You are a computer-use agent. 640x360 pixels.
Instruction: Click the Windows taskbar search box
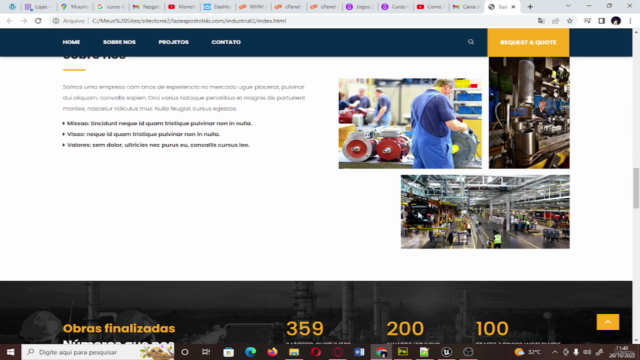(x=98, y=352)
